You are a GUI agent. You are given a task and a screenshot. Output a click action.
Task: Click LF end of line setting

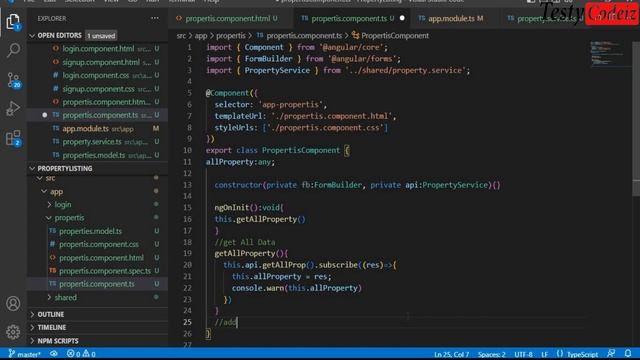pos(544,354)
